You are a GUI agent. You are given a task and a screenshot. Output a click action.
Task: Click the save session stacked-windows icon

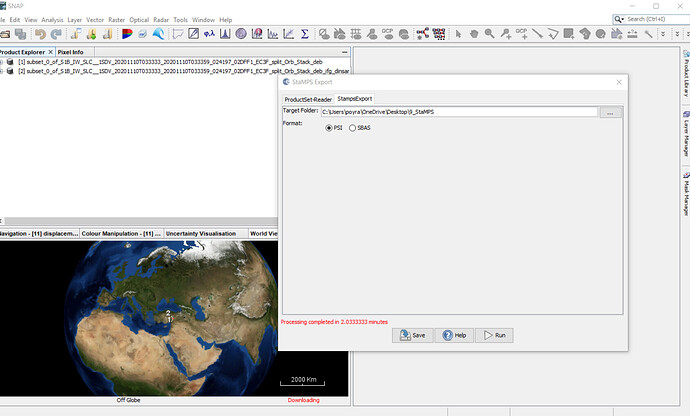20,34
